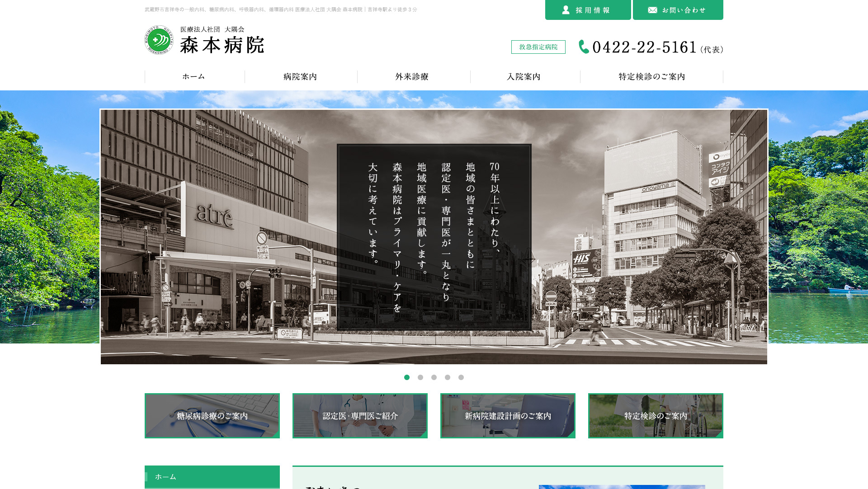This screenshot has height=489, width=868.
Task: Click the ホーム sidebar heading
Action: 212,477
